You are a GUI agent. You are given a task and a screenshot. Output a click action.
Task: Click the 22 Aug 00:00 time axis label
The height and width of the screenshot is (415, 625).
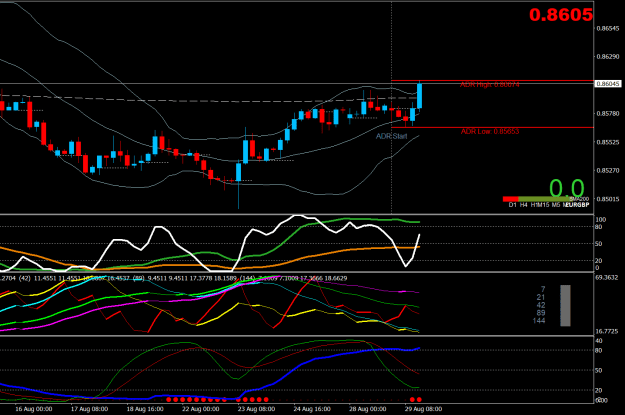click(x=200, y=409)
